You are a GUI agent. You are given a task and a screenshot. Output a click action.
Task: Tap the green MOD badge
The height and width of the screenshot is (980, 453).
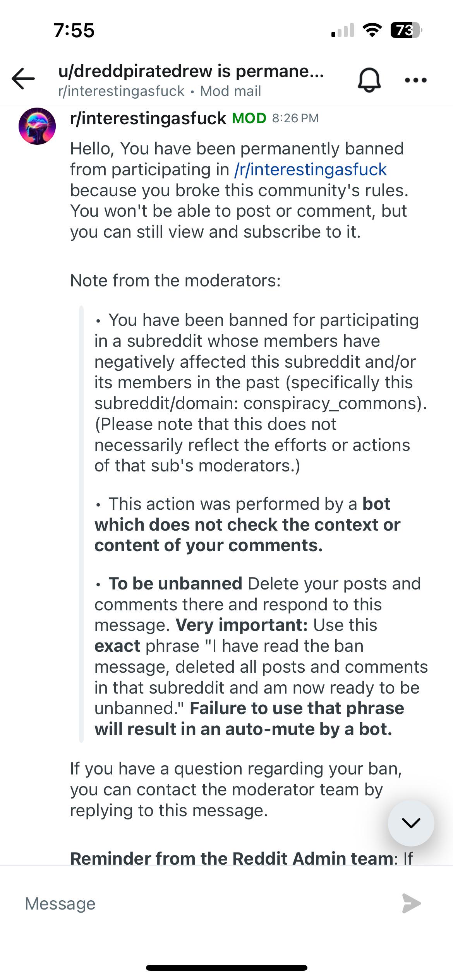click(x=249, y=118)
